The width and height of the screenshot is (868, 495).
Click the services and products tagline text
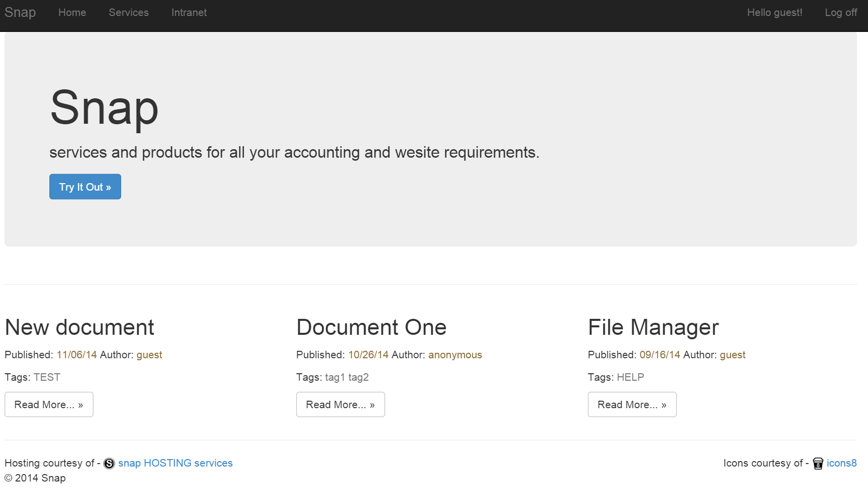[294, 152]
